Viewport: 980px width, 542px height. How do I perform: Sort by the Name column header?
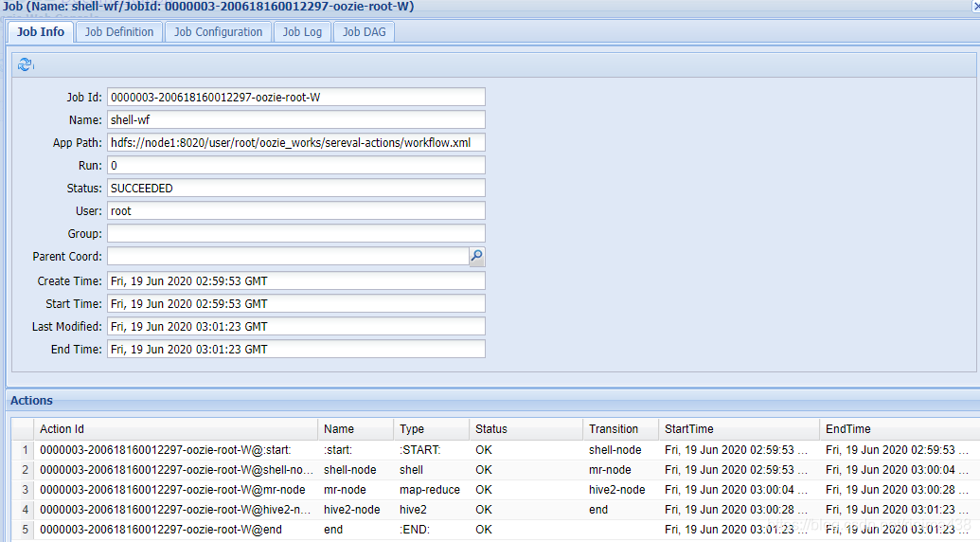tap(356, 429)
